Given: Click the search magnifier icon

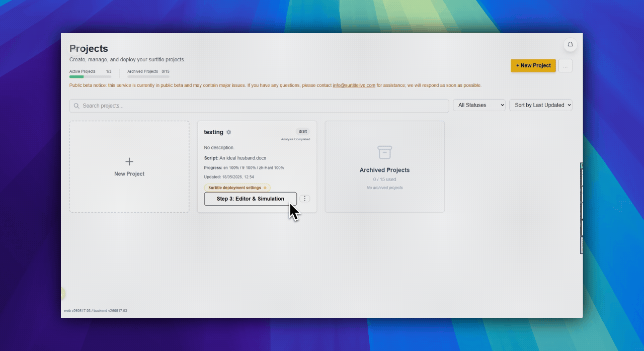Looking at the screenshot, I should coord(76,106).
